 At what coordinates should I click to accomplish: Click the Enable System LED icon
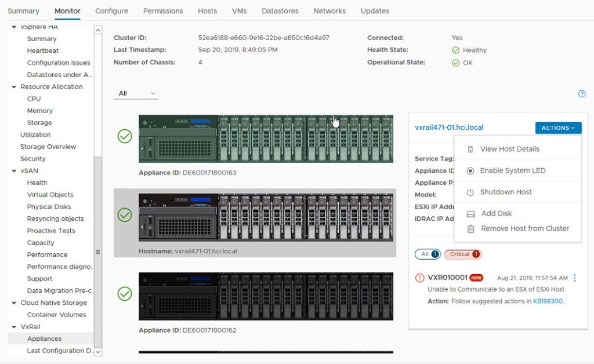click(x=470, y=170)
